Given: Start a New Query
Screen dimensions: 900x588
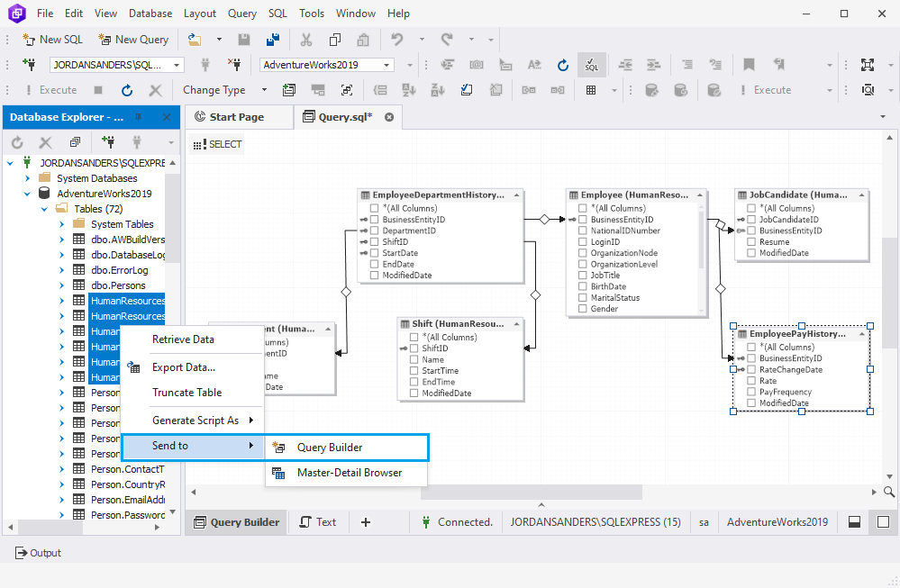Looking at the screenshot, I should (133, 40).
